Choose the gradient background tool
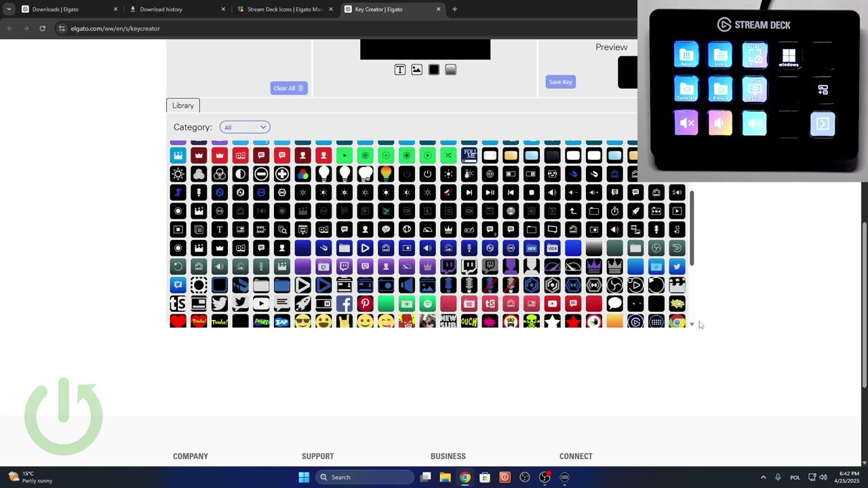The image size is (868, 488). click(451, 70)
